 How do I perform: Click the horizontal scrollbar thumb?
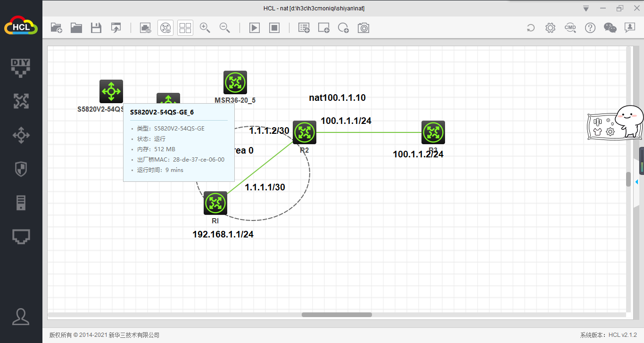pos(337,315)
